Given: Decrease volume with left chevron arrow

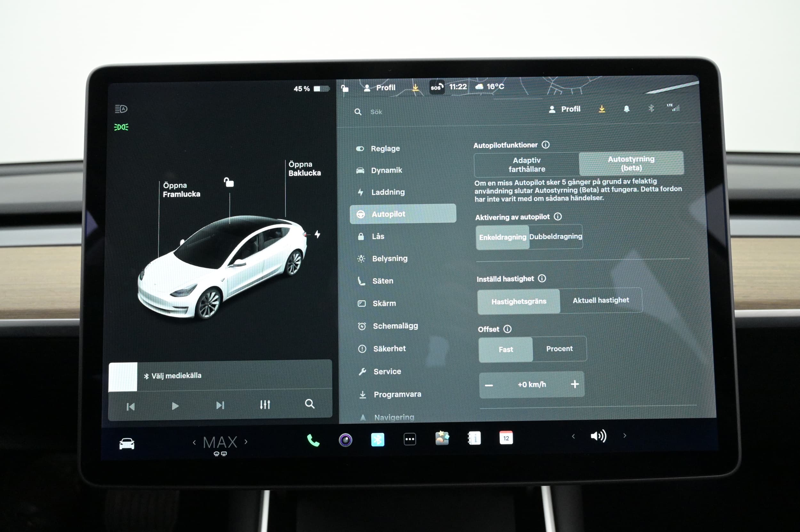Looking at the screenshot, I should 573,436.
